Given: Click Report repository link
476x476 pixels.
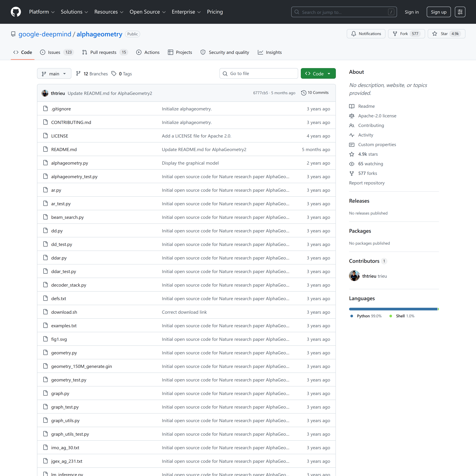Looking at the screenshot, I should click(367, 183).
